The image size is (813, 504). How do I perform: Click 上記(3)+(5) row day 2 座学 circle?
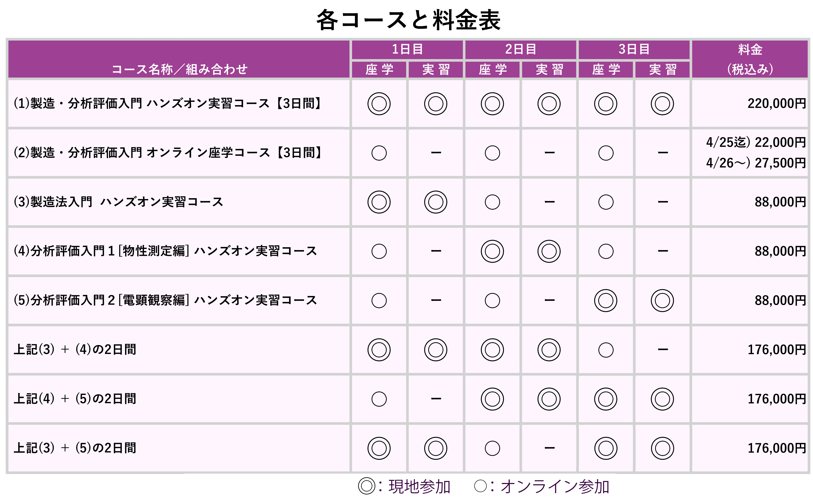coord(492,448)
